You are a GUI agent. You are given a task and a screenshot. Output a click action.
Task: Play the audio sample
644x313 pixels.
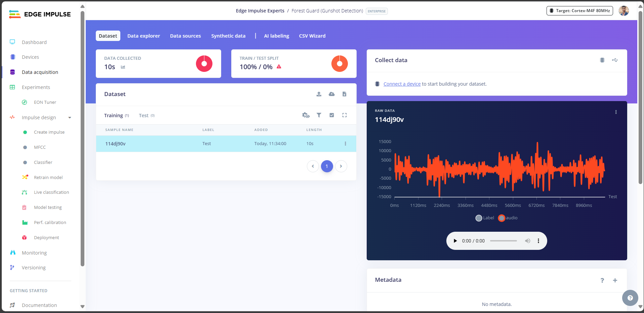point(455,241)
